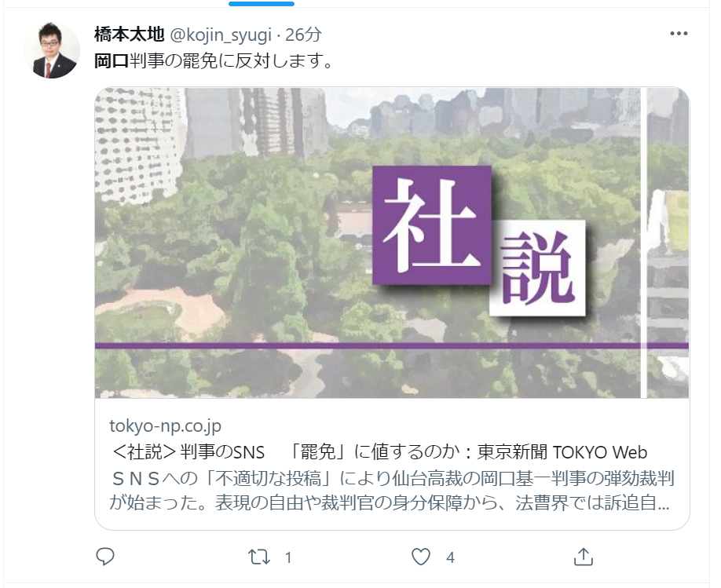This screenshot has height=588, width=721.
Task: Open the @kojin_syugi handle link
Action: click(x=221, y=35)
